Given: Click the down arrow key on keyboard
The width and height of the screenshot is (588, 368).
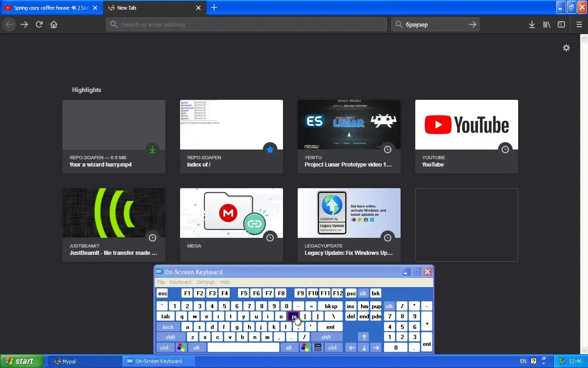Looking at the screenshot, I should point(364,347).
